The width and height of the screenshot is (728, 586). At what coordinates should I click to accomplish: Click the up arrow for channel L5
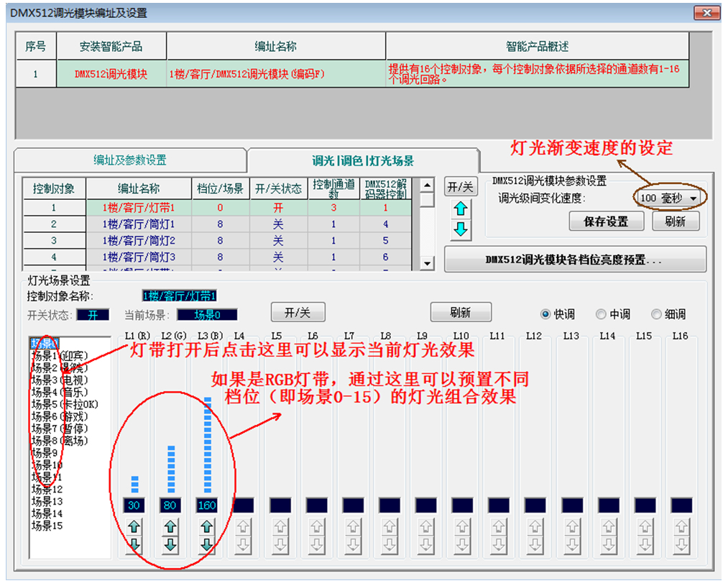click(280, 527)
